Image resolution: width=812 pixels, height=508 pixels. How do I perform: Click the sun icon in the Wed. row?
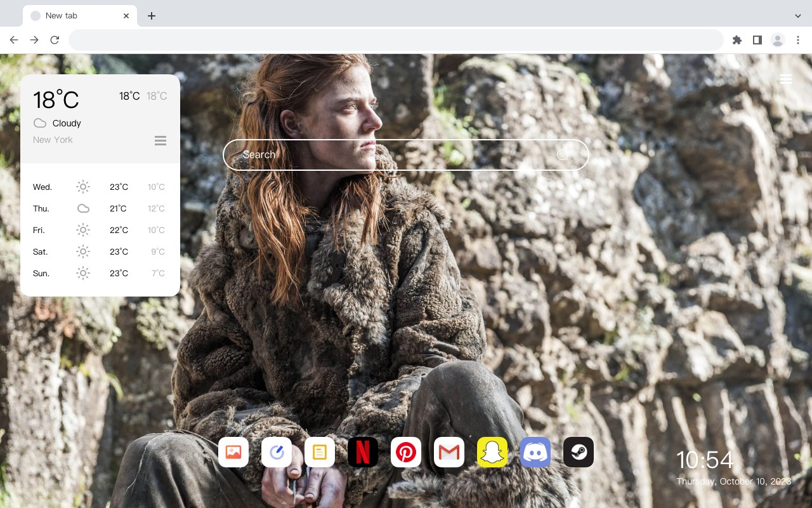coord(83,187)
